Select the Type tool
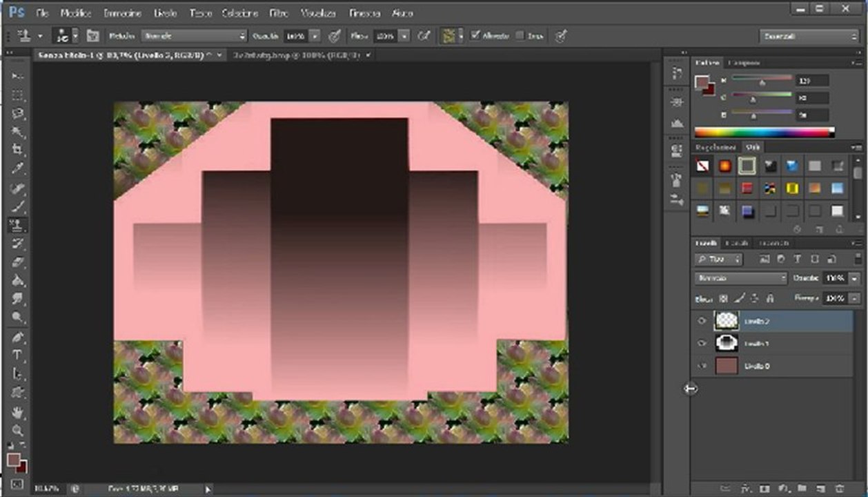The image size is (868, 497). (x=18, y=355)
